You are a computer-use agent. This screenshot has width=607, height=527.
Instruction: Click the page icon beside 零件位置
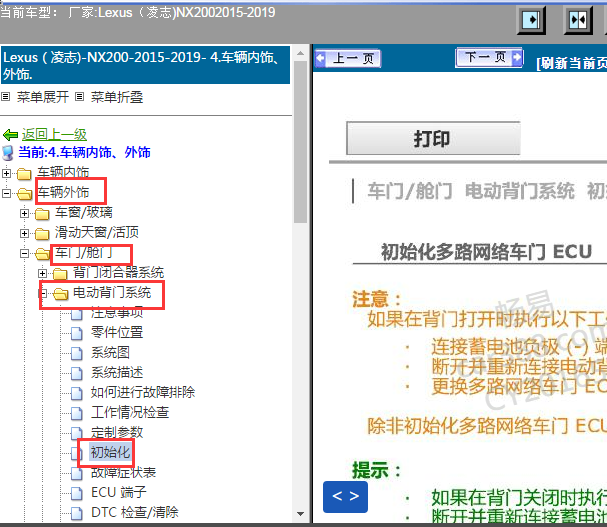click(x=77, y=333)
